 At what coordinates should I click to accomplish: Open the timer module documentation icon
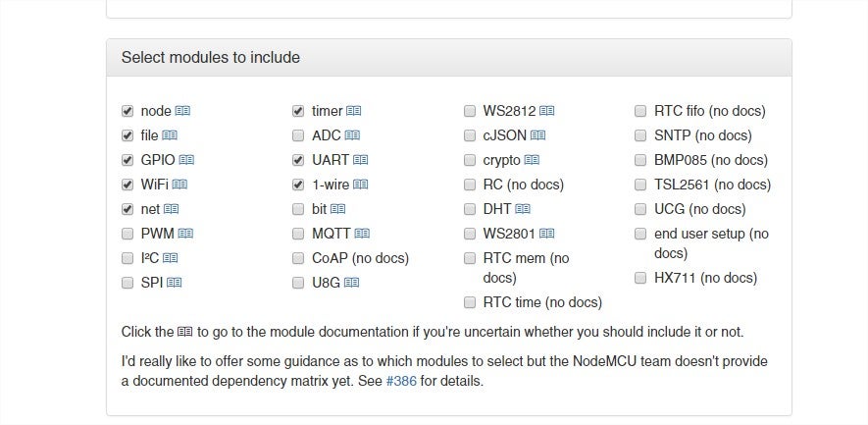pyautogui.click(x=354, y=111)
